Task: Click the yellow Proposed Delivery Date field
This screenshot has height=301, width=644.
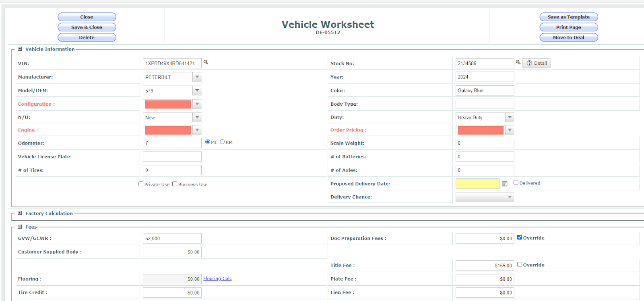Action: coord(477,184)
